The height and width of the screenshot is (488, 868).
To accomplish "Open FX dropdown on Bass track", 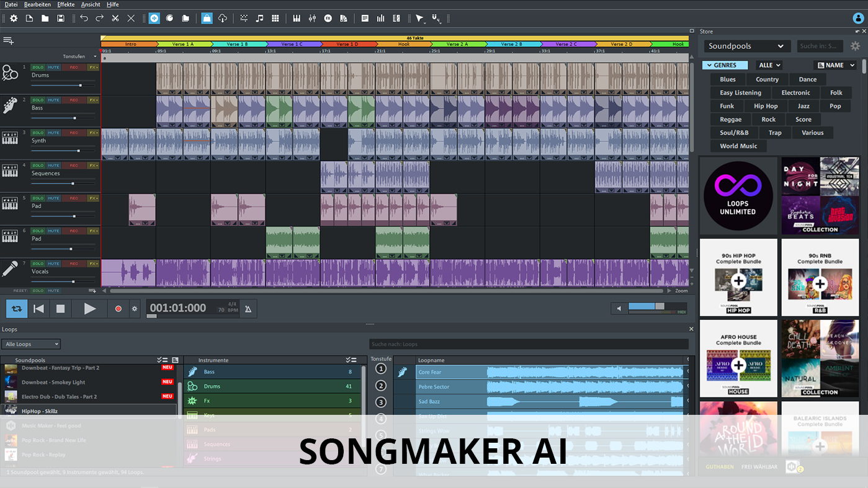I will [x=93, y=100].
